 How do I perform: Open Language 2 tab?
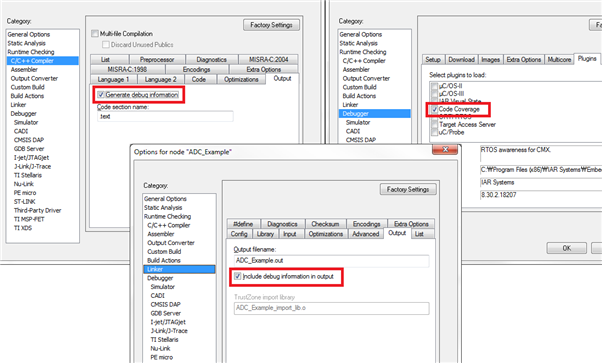click(x=160, y=80)
